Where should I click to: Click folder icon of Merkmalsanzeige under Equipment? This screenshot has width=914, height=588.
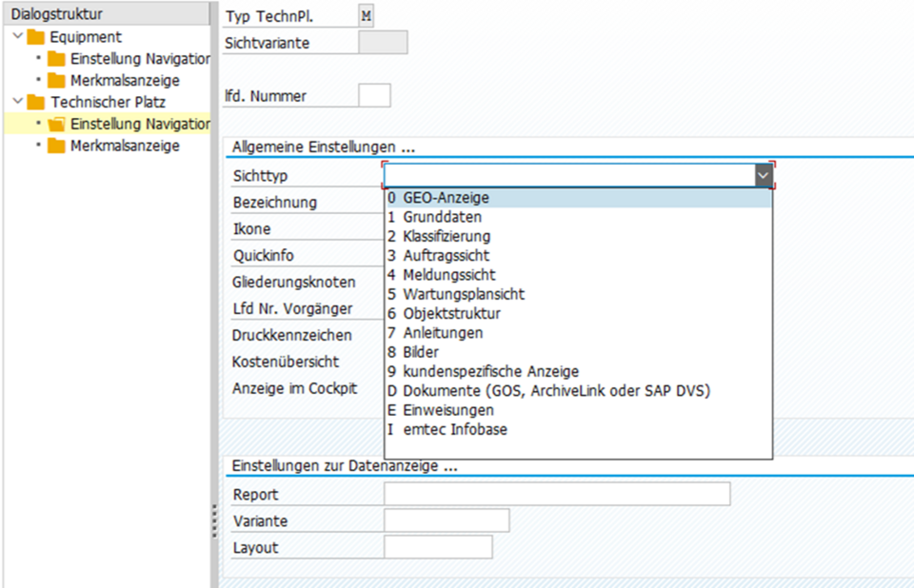click(56, 81)
